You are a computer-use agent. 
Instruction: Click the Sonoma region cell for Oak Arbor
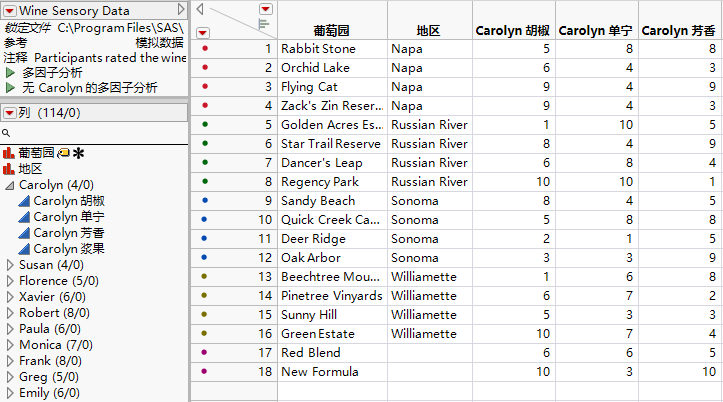(x=430, y=258)
